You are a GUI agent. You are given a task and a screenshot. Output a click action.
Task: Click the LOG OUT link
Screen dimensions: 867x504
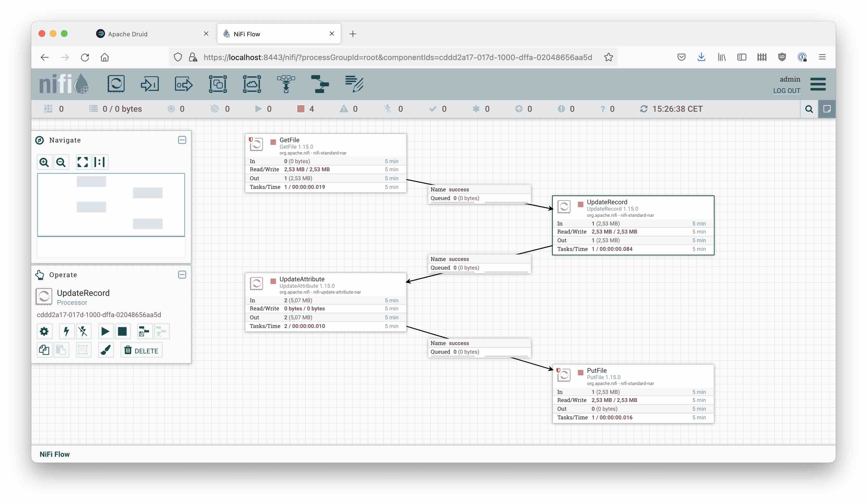(786, 91)
